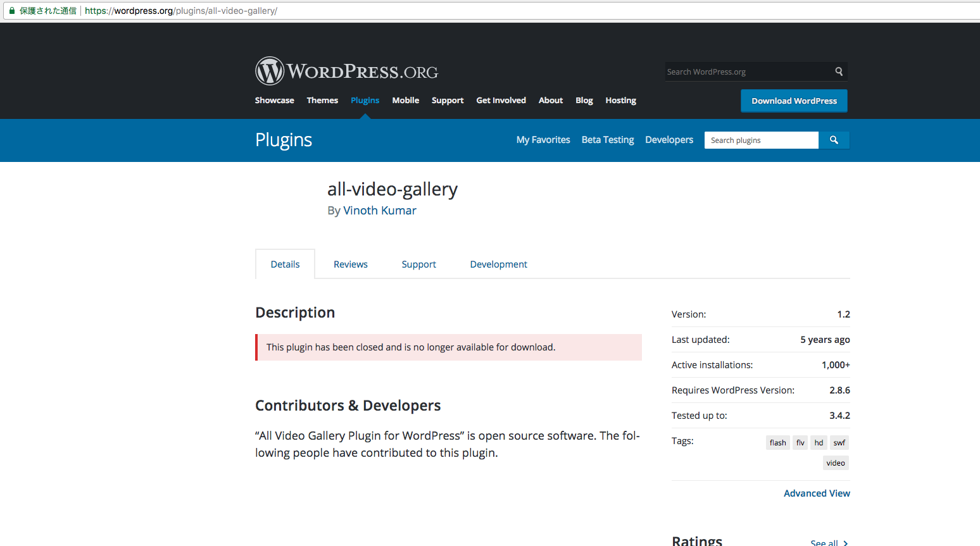The height and width of the screenshot is (546, 980).
Task: Click the Plugins heading in blue bar
Action: click(284, 140)
